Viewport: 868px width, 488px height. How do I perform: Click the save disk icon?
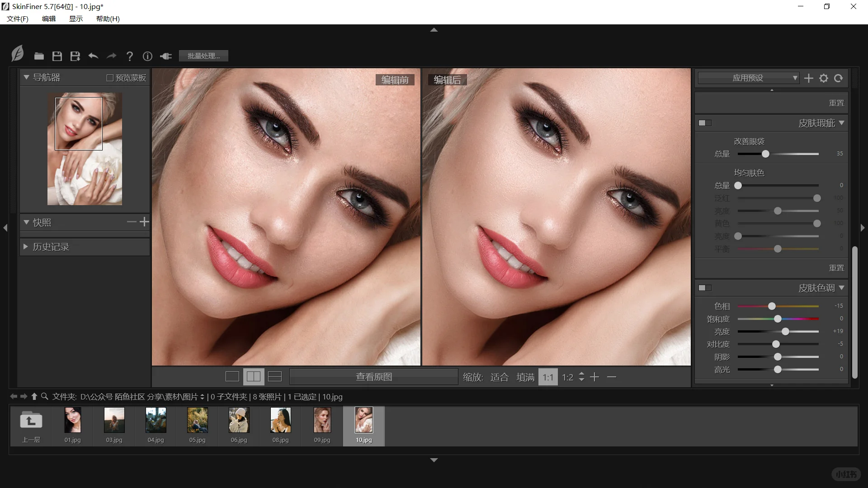[57, 56]
